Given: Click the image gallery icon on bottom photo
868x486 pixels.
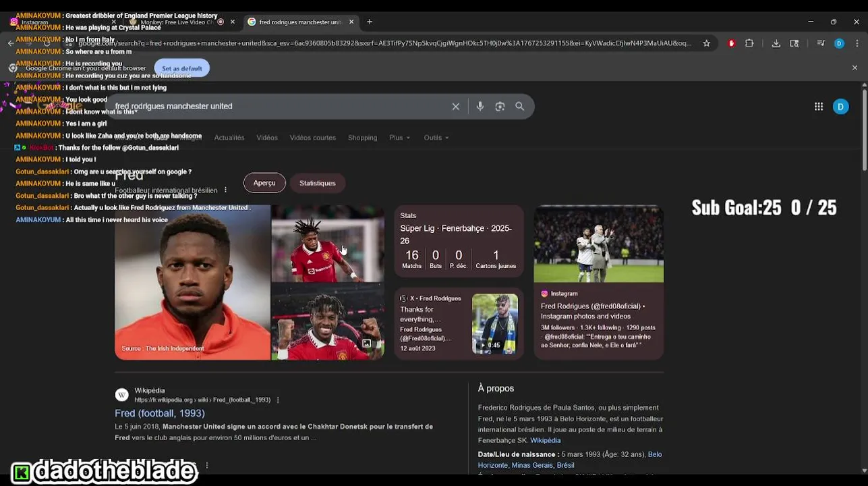Looking at the screenshot, I should point(366,344).
